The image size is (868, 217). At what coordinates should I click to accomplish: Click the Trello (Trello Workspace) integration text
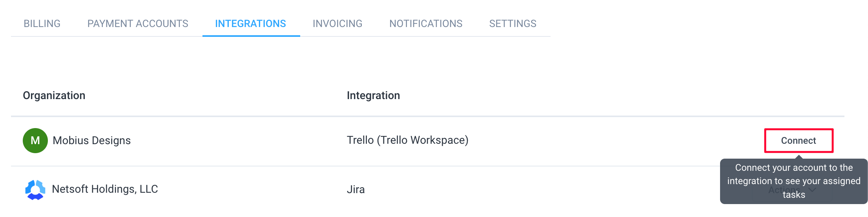pyautogui.click(x=408, y=140)
